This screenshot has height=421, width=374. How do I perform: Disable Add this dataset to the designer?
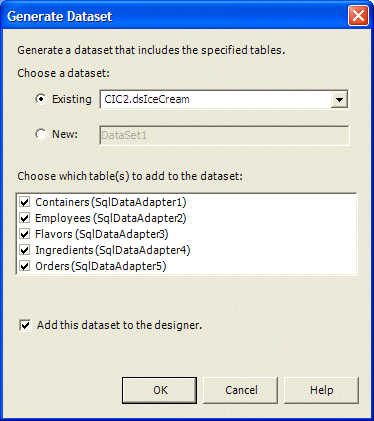pos(25,325)
